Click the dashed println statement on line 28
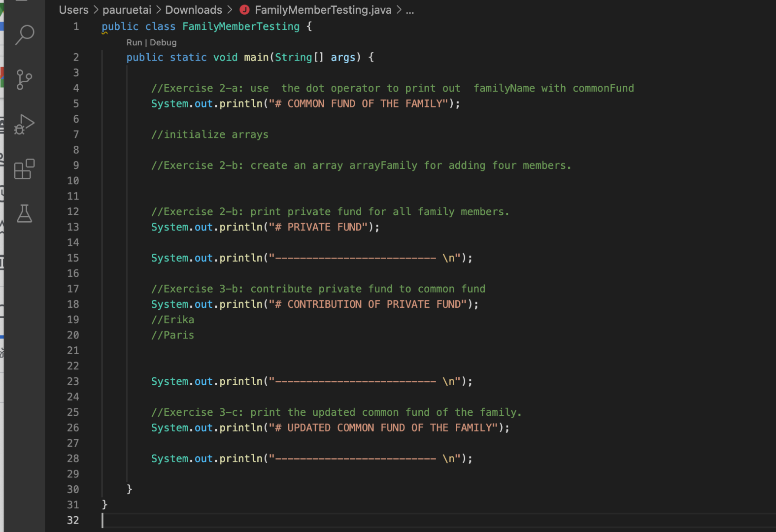This screenshot has height=532, width=776. click(x=312, y=459)
